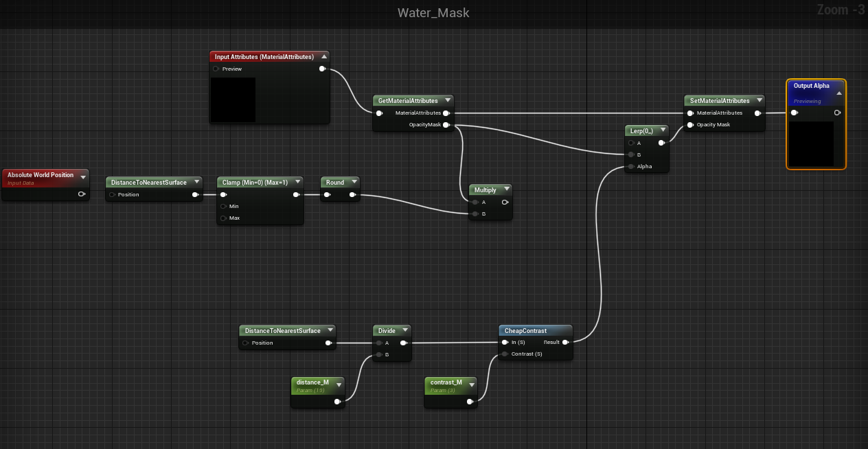Click the Round node input pin
The width and height of the screenshot is (868, 449).
coord(328,194)
